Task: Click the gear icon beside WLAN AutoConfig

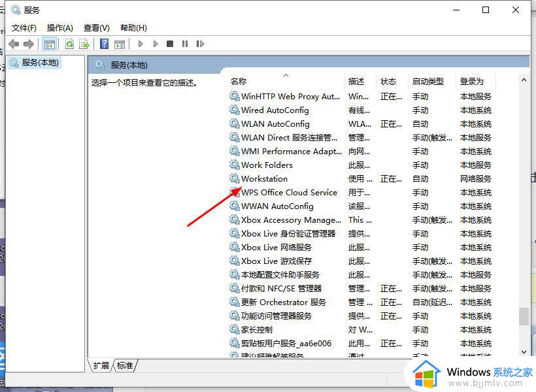Action: click(x=234, y=123)
